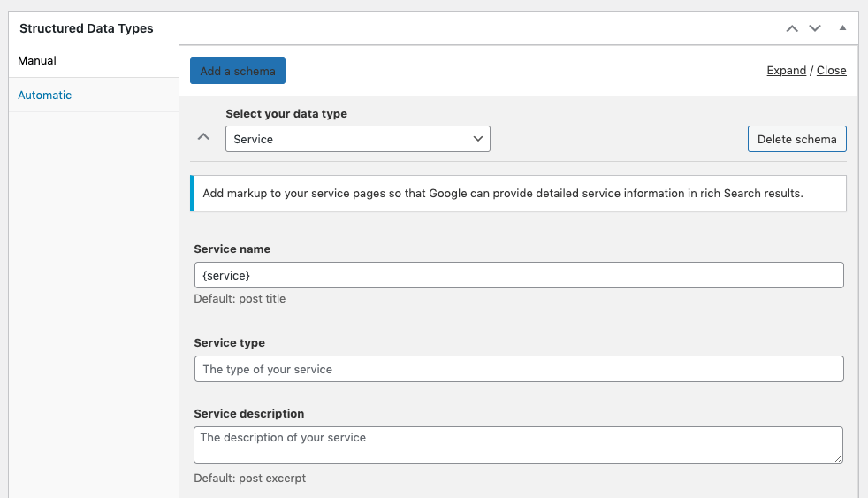This screenshot has height=498, width=868.
Task: Move the Structured Data Types panel down
Action: point(815,28)
